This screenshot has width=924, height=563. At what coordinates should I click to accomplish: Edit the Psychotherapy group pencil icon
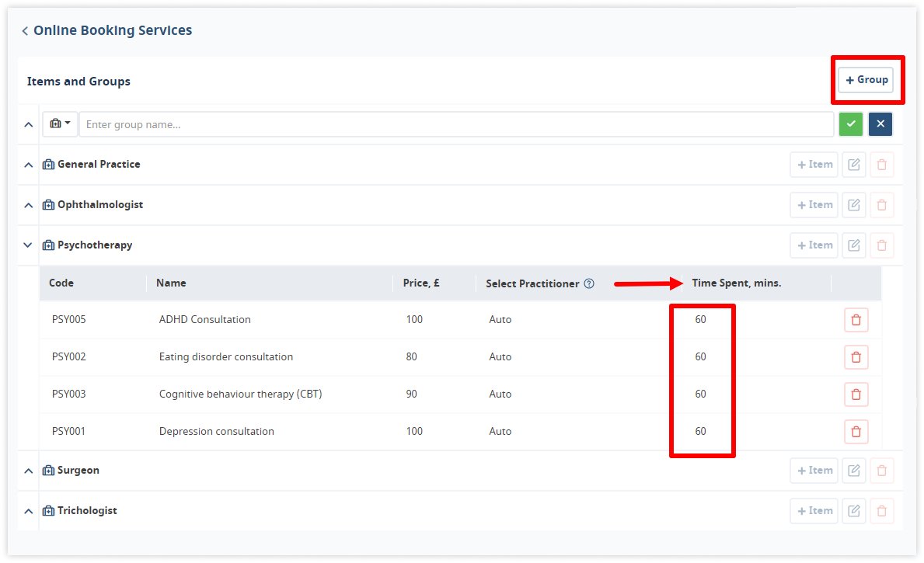coord(853,245)
